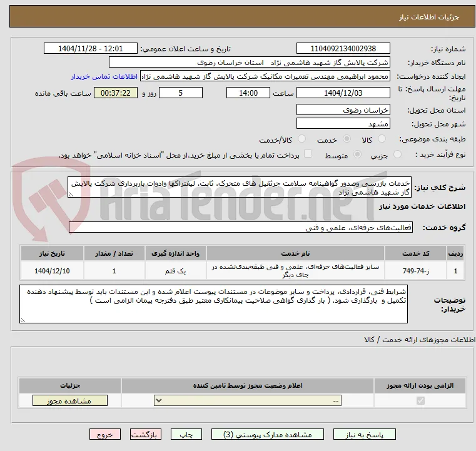Click the گروه خدمت field

pos(241,227)
